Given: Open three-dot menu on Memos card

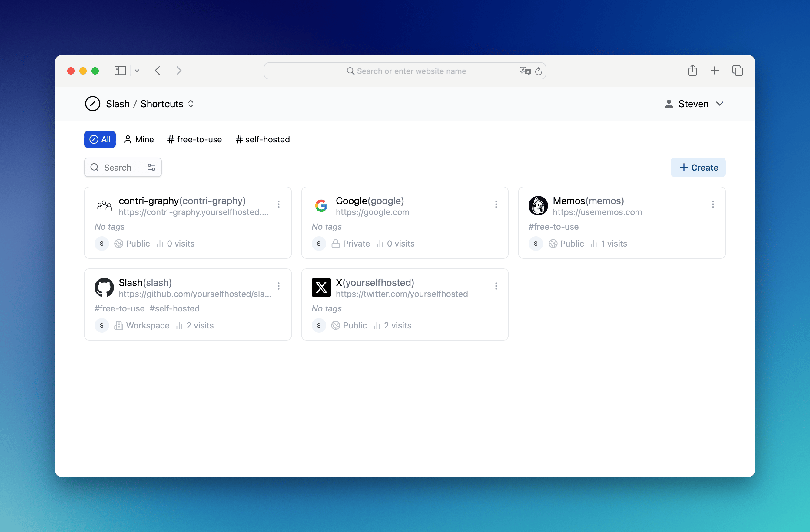Looking at the screenshot, I should point(713,204).
